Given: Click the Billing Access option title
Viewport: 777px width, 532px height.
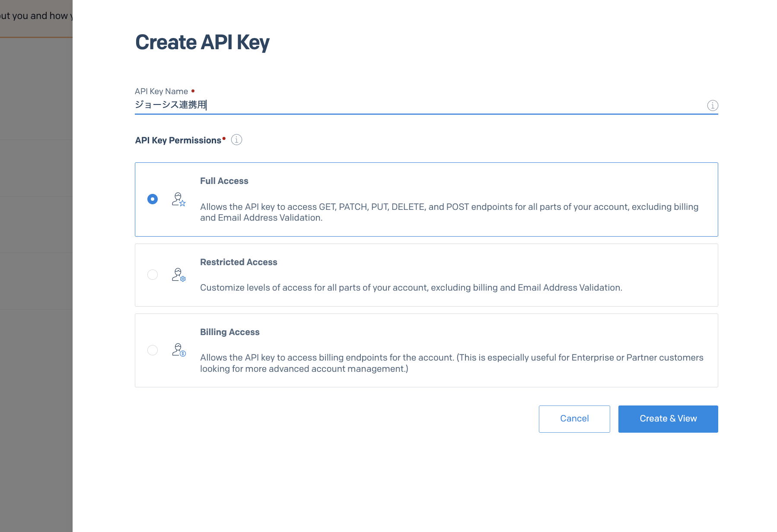Looking at the screenshot, I should tap(229, 332).
